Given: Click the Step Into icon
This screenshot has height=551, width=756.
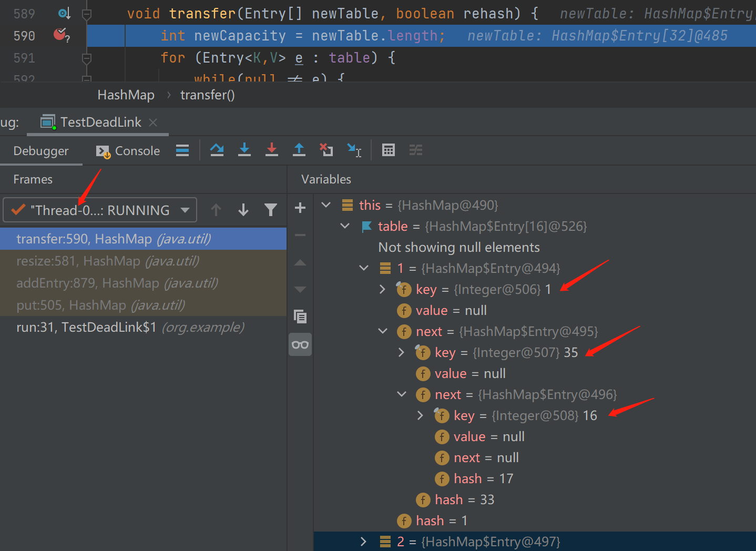Looking at the screenshot, I should 244,150.
